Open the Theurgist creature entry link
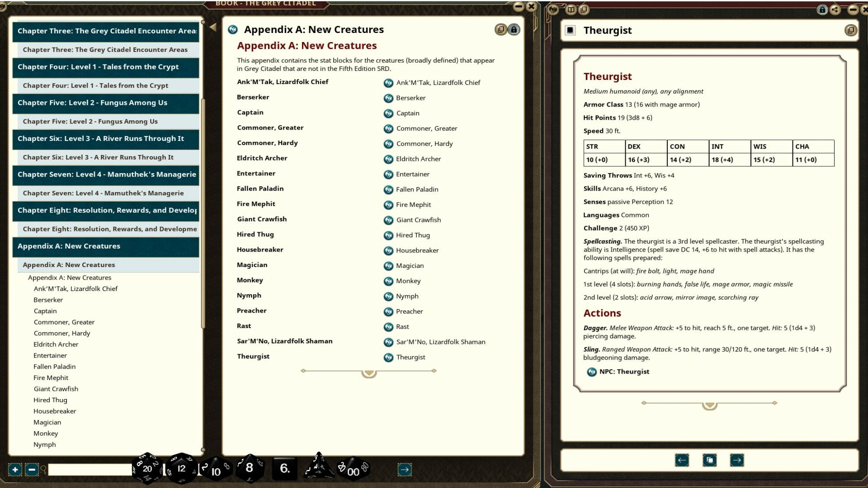Viewport: 868px width, 488px height. (x=410, y=357)
